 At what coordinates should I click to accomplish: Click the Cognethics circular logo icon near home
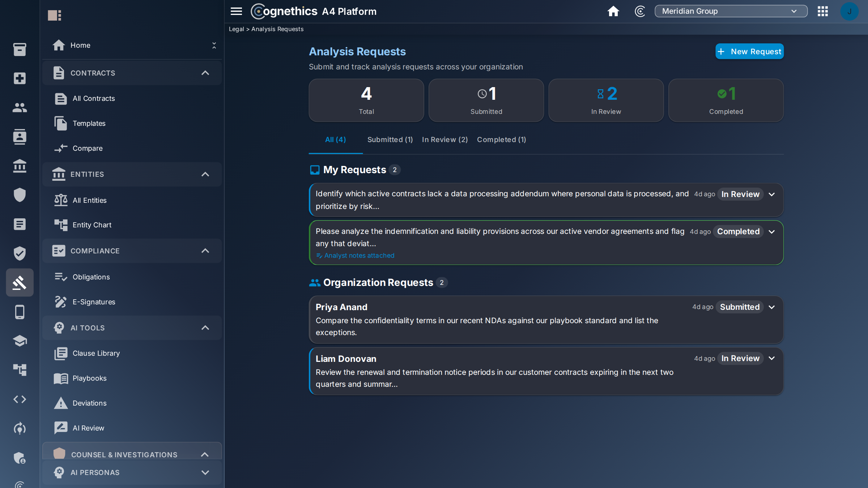click(x=640, y=11)
